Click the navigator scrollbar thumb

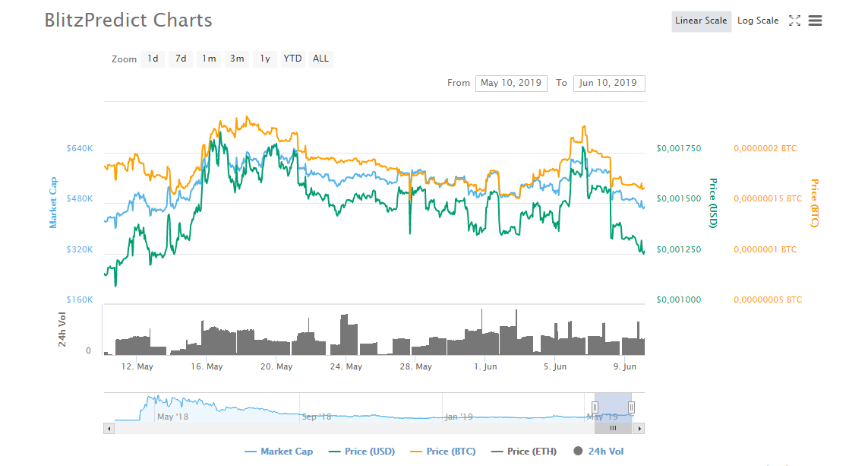pos(613,428)
